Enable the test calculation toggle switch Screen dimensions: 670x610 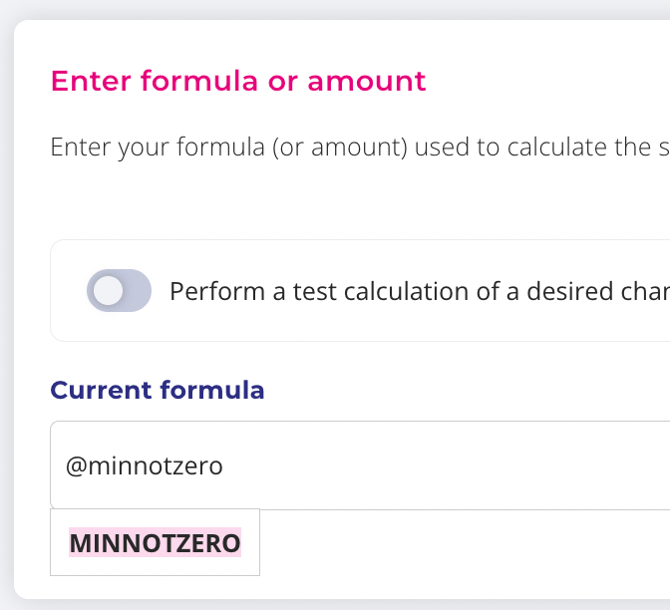(x=119, y=291)
